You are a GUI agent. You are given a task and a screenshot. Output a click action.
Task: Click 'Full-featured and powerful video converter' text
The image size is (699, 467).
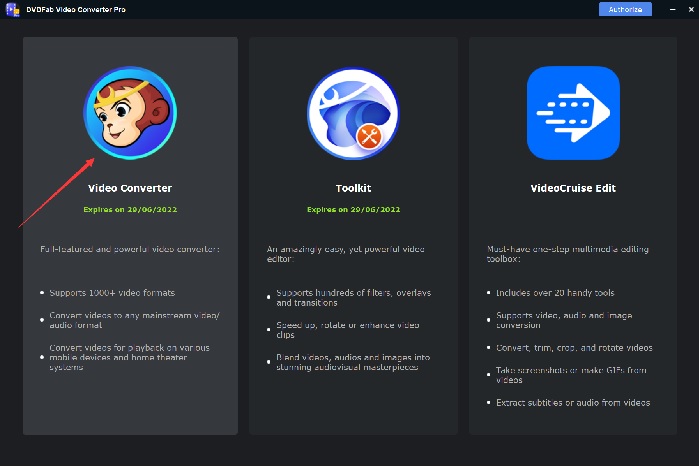pos(130,249)
